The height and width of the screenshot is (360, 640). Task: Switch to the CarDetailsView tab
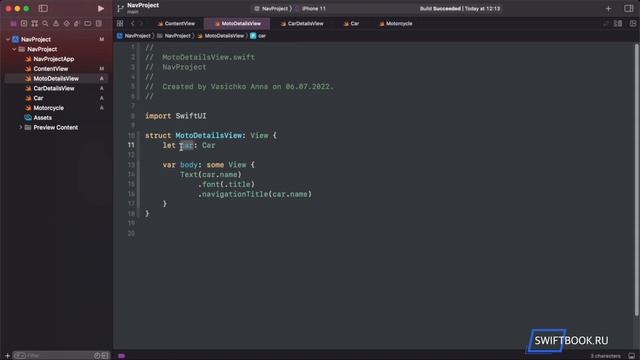(x=302, y=24)
